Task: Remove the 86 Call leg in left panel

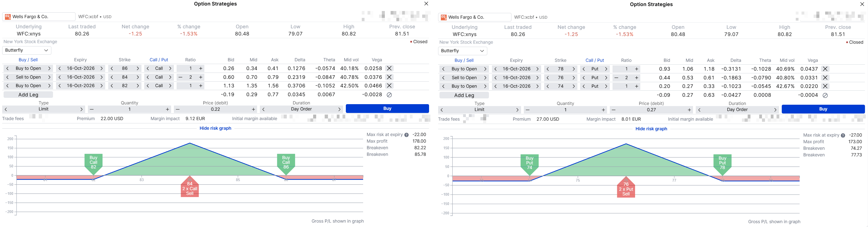Action: tap(389, 68)
